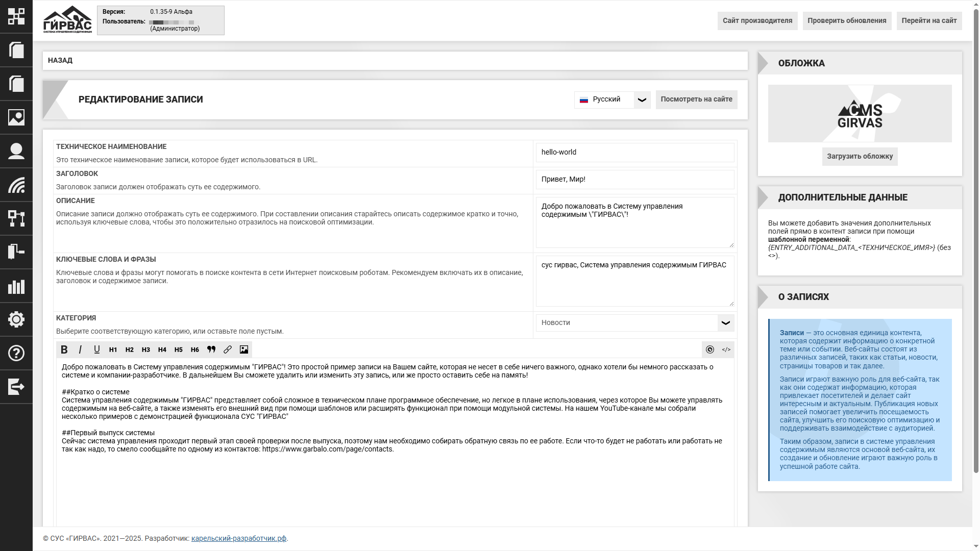Open the feed signal icon in sidebar
980x551 pixels.
point(16,185)
